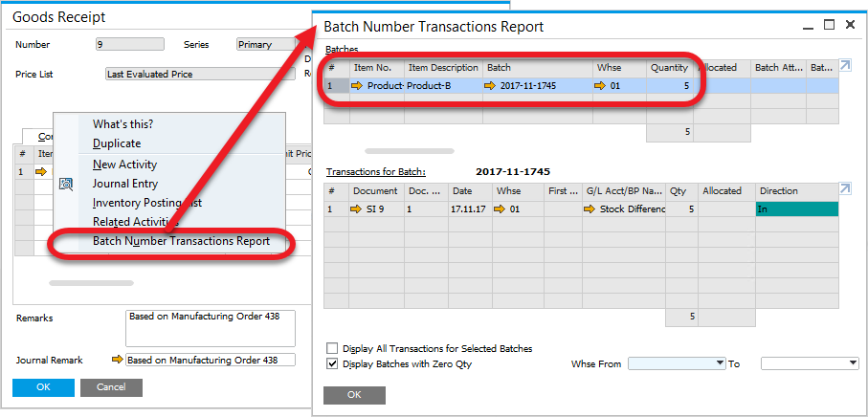This screenshot has height=417, width=868.
Task: Click the Doc. ... column header
Action: click(426, 191)
